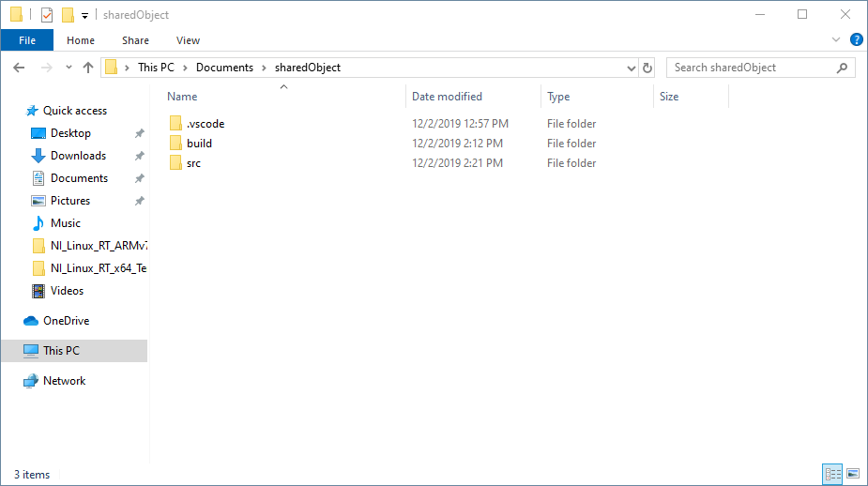This screenshot has height=486, width=868.
Task: Click the Up one level arrow
Action: 88,68
